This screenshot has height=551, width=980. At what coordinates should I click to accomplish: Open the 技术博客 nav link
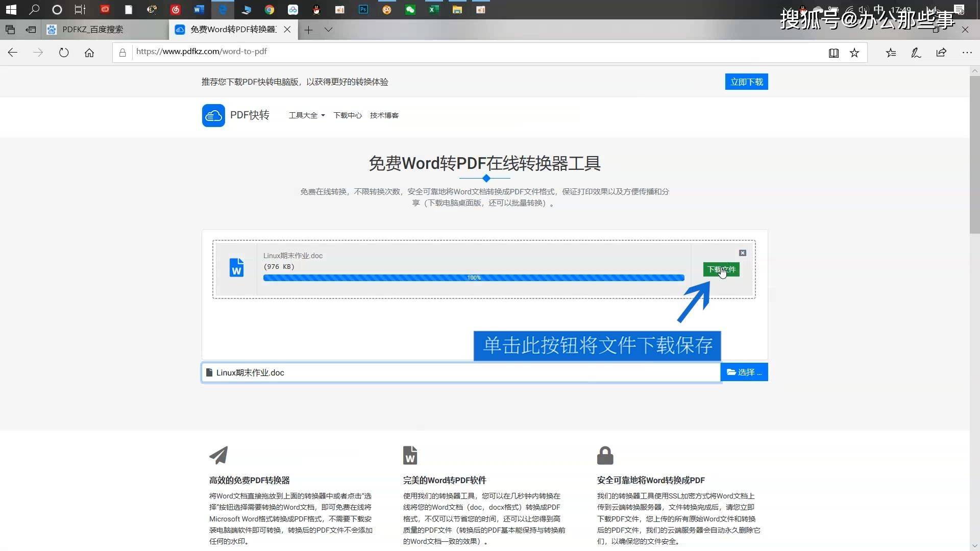coord(384,115)
